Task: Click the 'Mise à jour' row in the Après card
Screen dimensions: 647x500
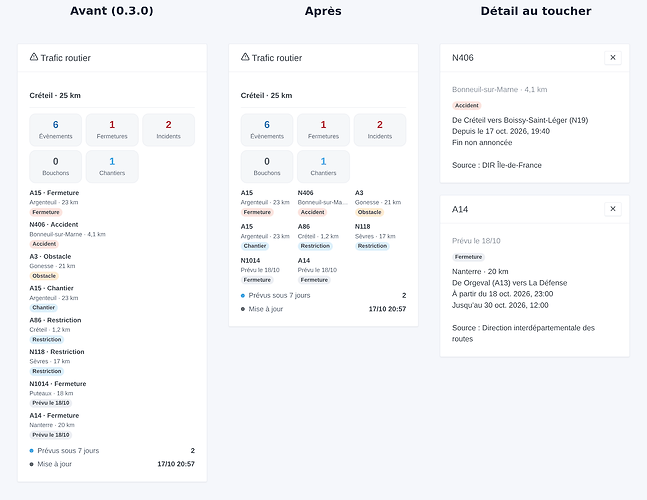Action: click(324, 309)
